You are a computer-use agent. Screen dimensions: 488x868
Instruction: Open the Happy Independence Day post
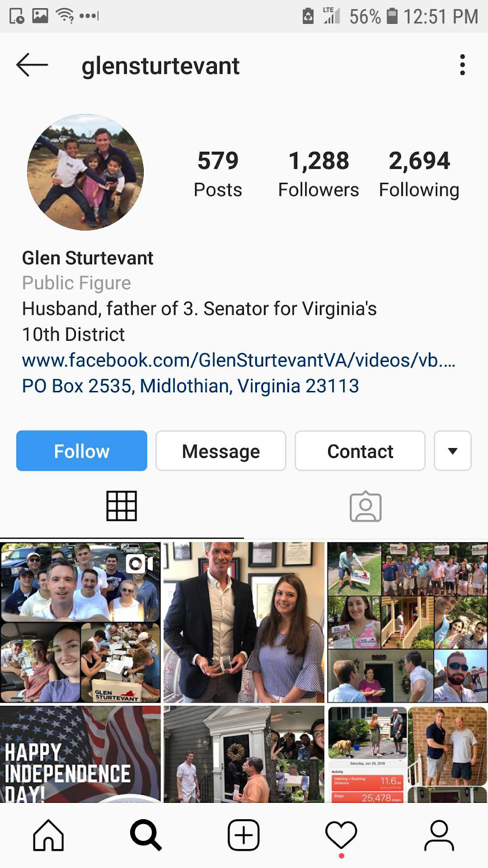80,754
